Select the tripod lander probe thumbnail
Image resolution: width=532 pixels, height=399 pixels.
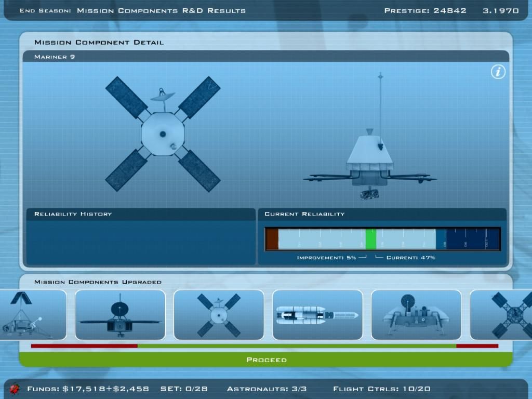(x=33, y=315)
